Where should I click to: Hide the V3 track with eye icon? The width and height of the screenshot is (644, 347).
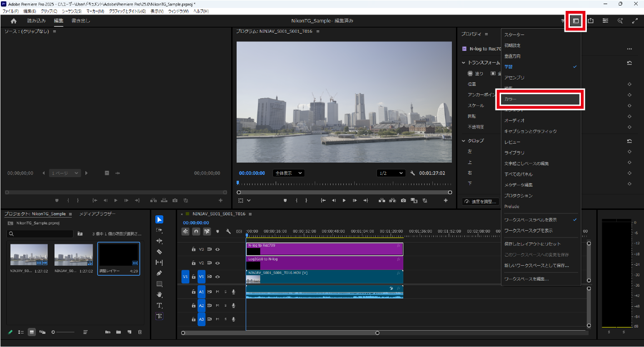[218, 249]
